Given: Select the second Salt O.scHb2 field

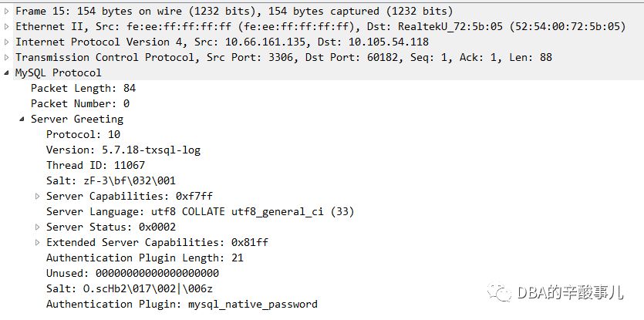Looking at the screenshot, I should (129, 288).
